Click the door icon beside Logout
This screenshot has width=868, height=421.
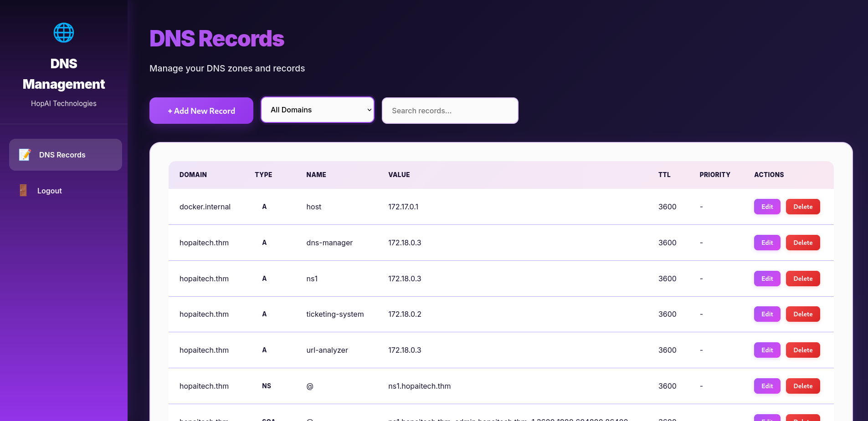23,190
